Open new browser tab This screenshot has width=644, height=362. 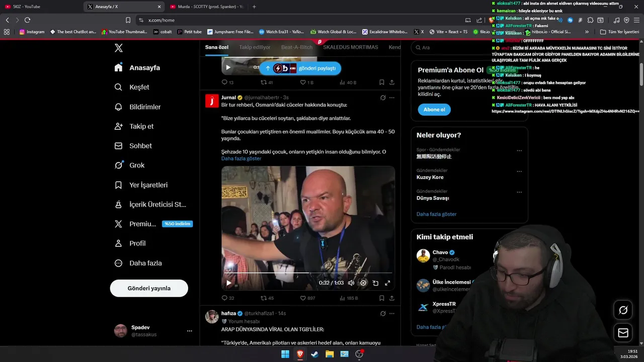point(254,7)
